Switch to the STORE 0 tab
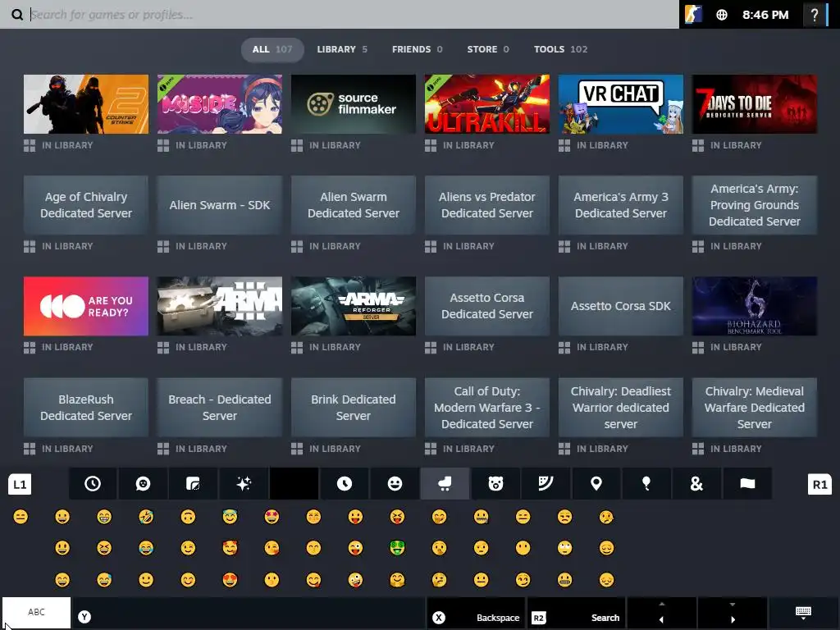Screen dimensions: 840x630 (x=487, y=49)
